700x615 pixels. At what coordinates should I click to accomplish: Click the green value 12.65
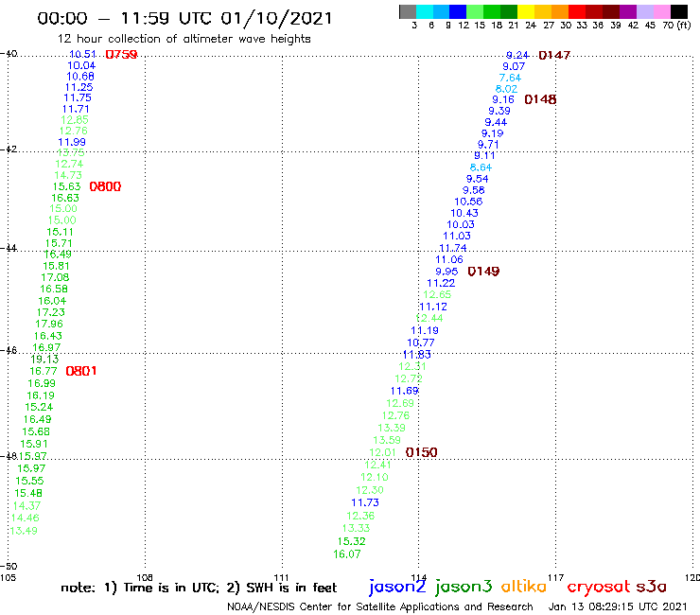(437, 295)
